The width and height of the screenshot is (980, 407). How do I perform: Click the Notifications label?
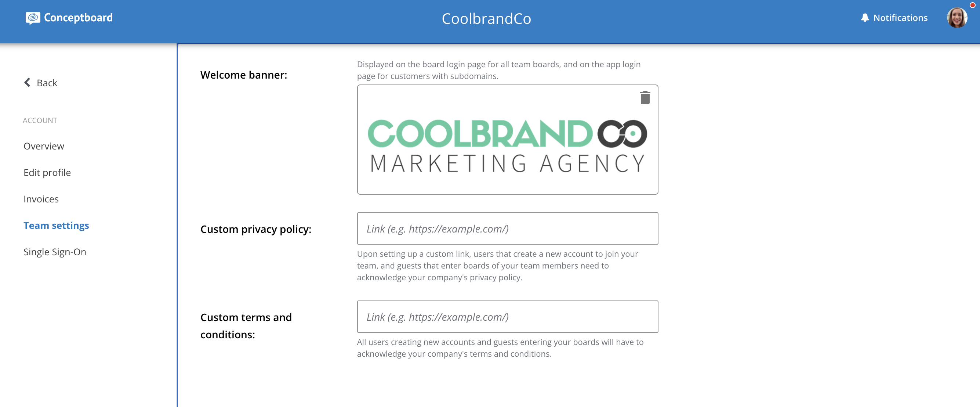click(900, 18)
